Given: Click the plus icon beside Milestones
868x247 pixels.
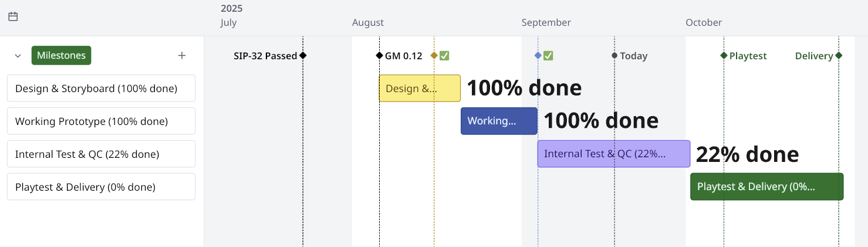Looking at the screenshot, I should 182,56.
